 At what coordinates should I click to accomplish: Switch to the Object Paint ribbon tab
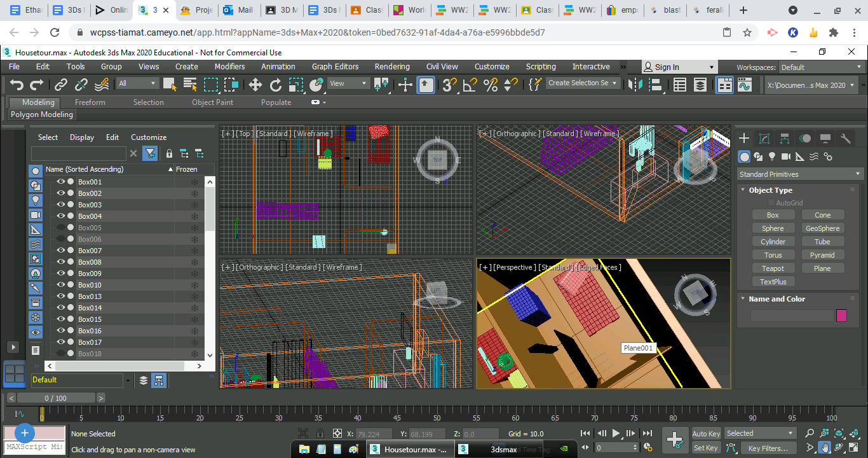(x=212, y=102)
